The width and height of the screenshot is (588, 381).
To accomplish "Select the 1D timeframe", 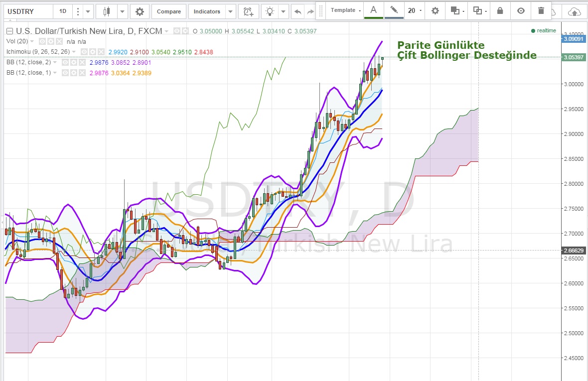I will 62,11.
